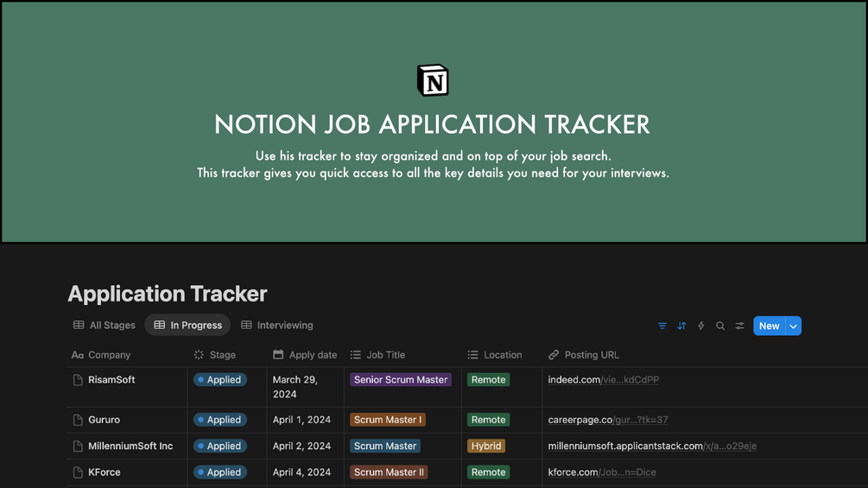Screen dimensions: 868x488
Task: Open the view settings sliders icon
Action: tap(739, 326)
